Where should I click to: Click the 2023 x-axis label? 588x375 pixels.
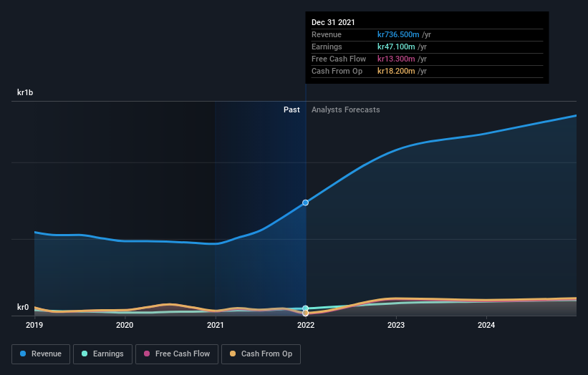click(x=396, y=325)
